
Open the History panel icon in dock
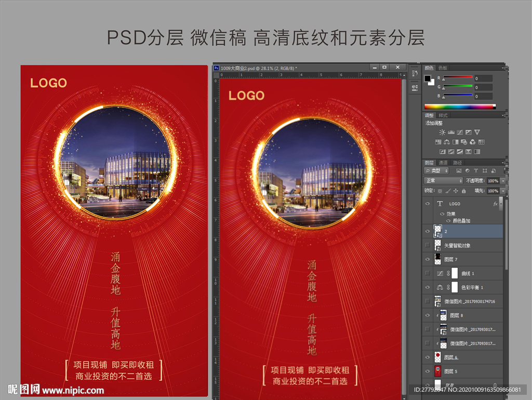click(x=415, y=73)
